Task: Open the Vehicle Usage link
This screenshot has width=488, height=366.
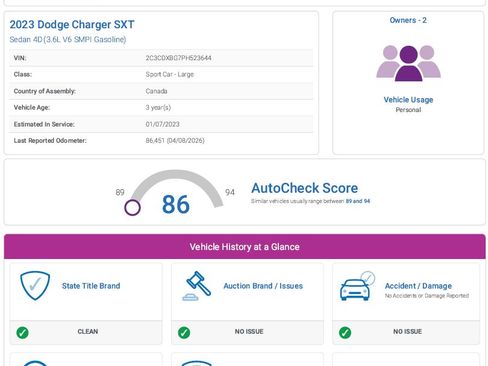Action: 408,100
